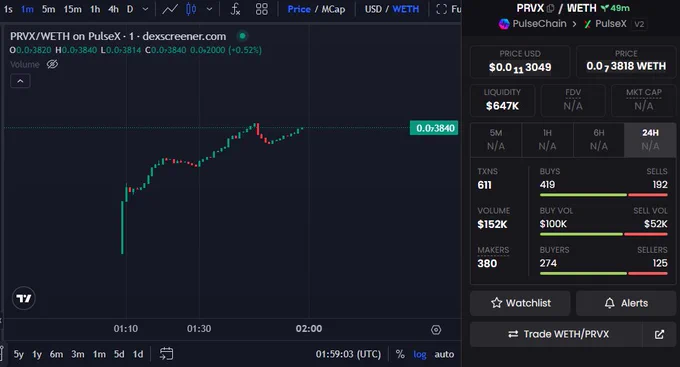This screenshot has height=367, width=680.
Task: Expand the more timeframes dropdown arrow
Action: point(145,9)
